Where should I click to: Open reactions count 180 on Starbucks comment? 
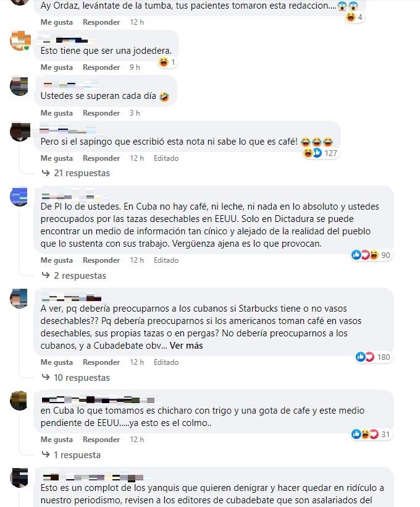click(x=373, y=357)
